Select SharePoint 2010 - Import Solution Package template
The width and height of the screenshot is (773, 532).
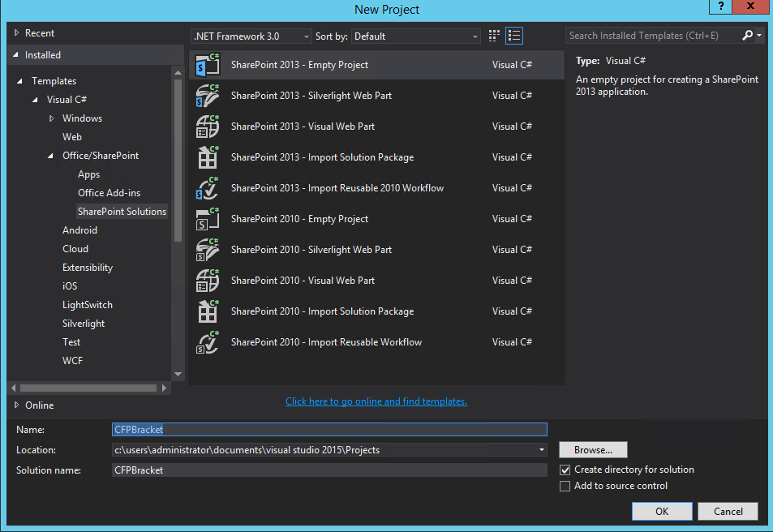click(376, 311)
